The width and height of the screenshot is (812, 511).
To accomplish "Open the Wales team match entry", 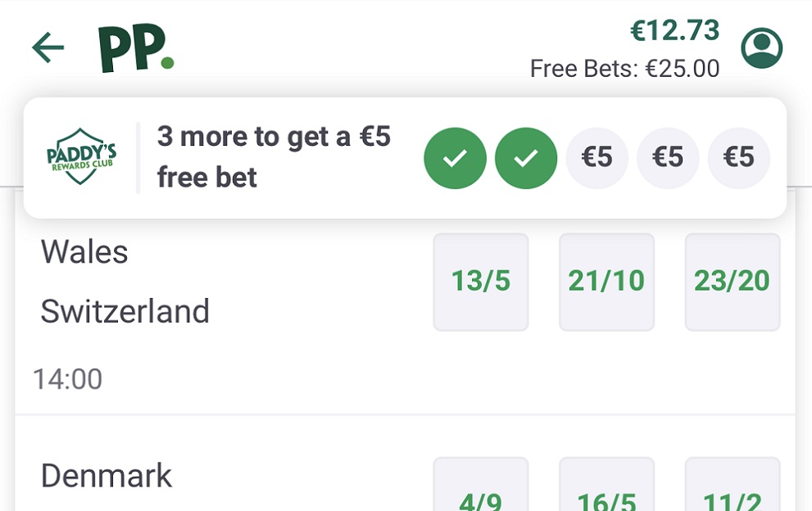I will 84,252.
